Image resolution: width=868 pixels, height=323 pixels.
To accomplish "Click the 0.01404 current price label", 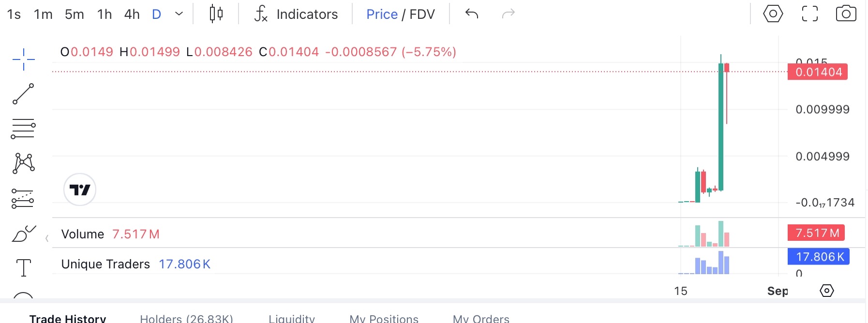I will 818,72.
